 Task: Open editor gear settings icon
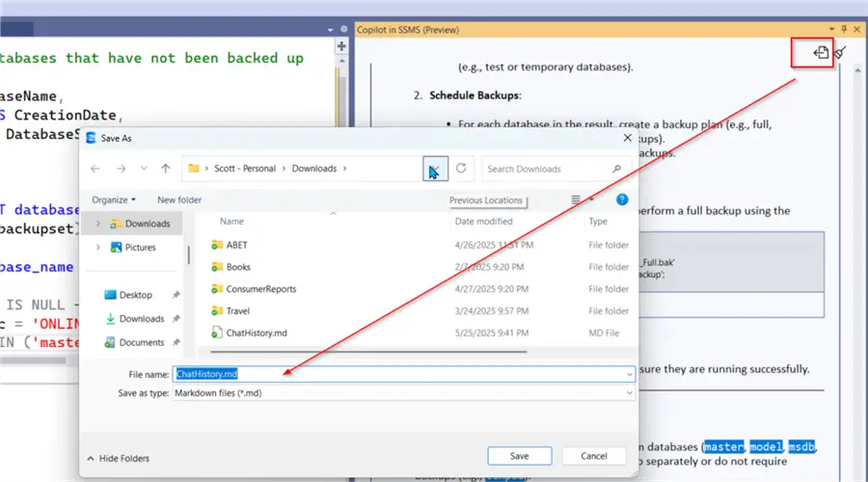coord(343,29)
